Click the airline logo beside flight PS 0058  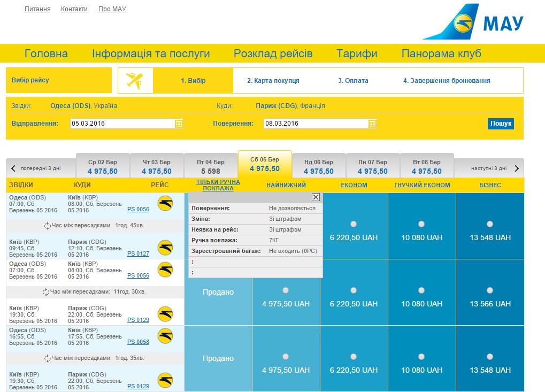(165, 336)
